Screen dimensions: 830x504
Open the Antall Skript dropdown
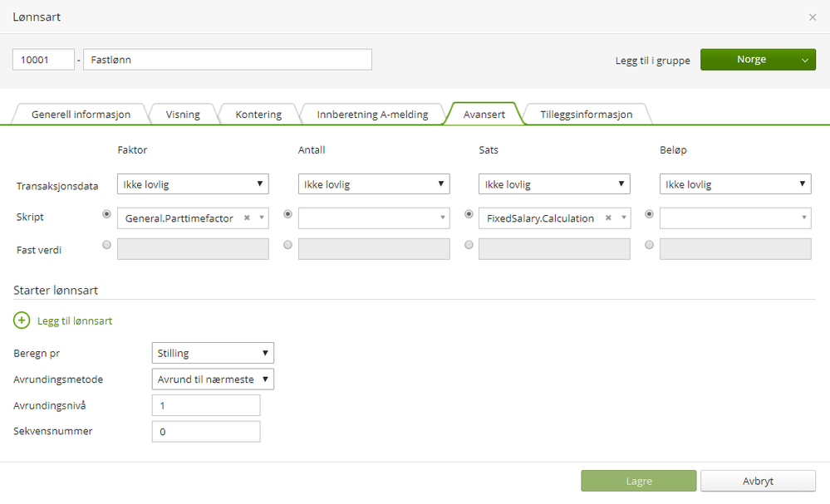pos(374,218)
